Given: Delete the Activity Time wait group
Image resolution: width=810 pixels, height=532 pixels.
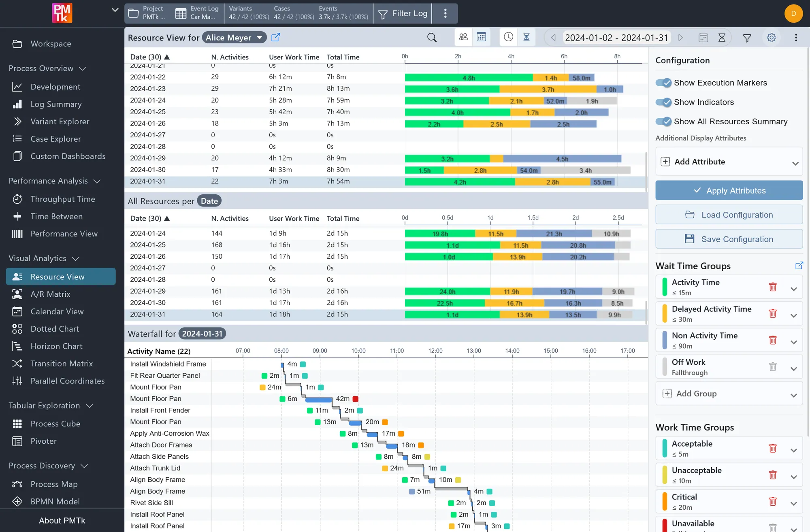Looking at the screenshot, I should [x=773, y=287].
